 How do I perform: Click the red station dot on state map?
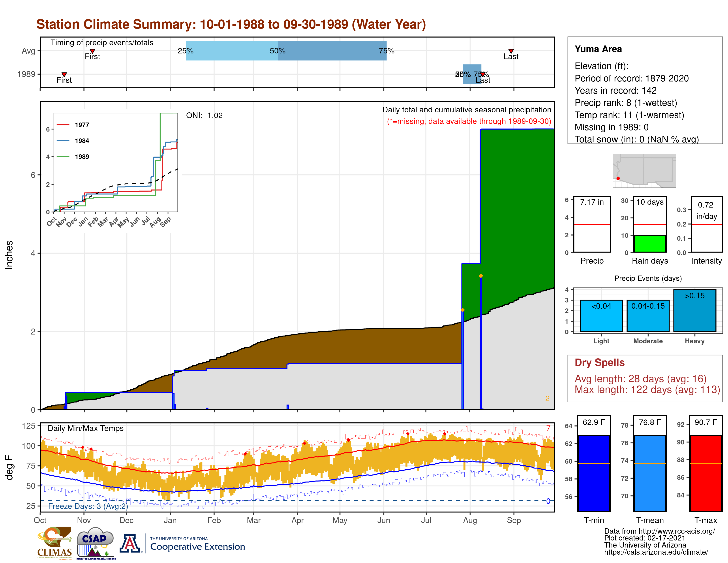pos(618,178)
